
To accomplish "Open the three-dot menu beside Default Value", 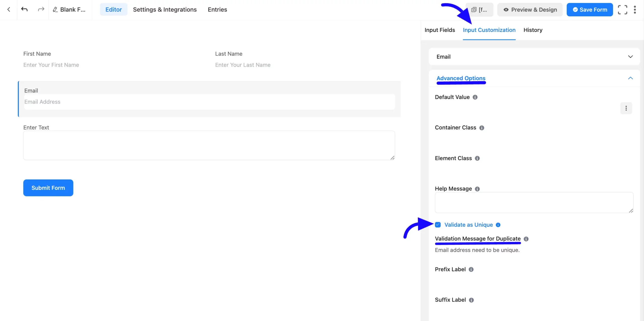I will coord(626,108).
